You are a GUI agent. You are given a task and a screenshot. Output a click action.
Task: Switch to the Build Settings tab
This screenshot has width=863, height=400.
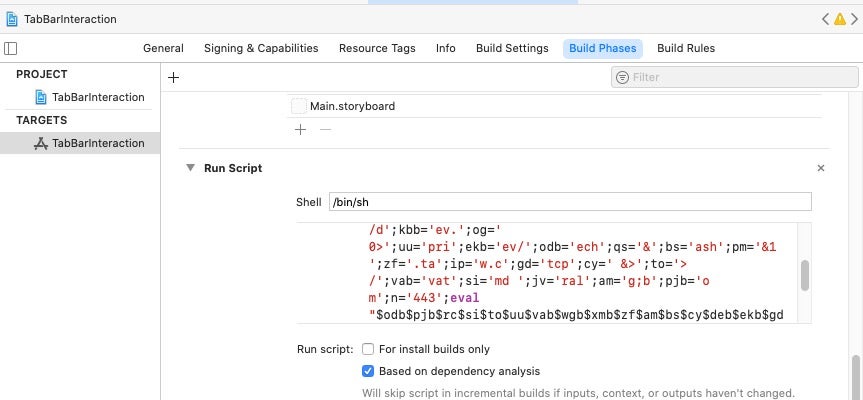point(512,48)
